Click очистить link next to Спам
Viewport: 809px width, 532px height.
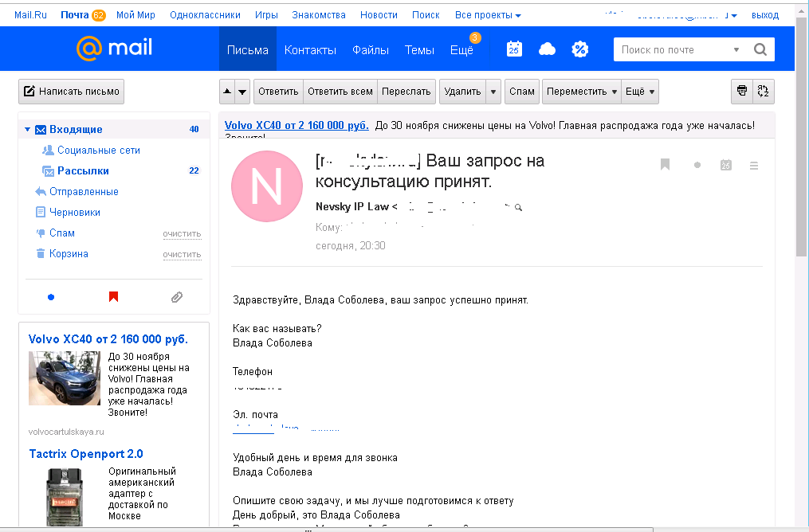pyautogui.click(x=182, y=233)
